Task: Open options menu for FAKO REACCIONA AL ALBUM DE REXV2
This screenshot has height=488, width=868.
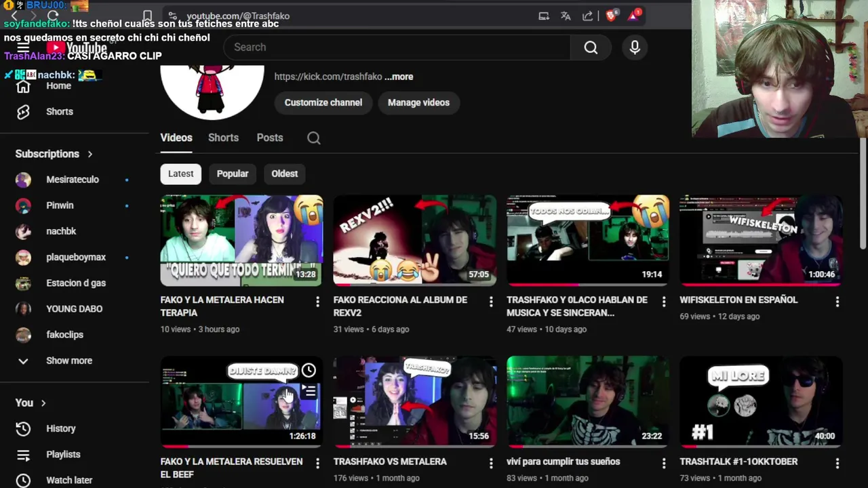Action: pyautogui.click(x=491, y=302)
